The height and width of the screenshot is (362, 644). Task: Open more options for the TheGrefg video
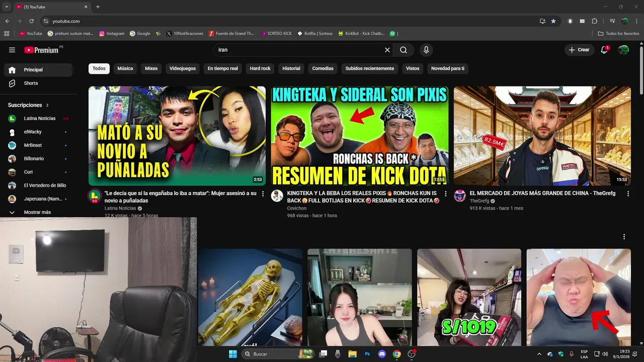[628, 194]
